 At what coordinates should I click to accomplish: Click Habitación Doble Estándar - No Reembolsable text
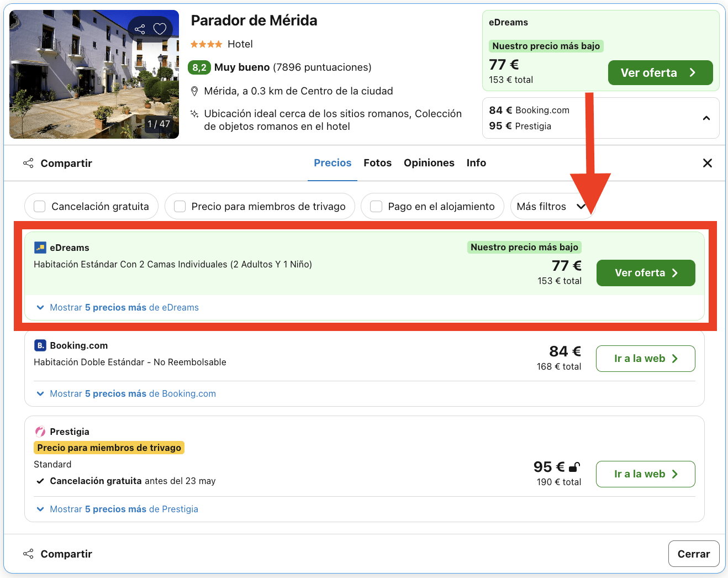pyautogui.click(x=130, y=362)
